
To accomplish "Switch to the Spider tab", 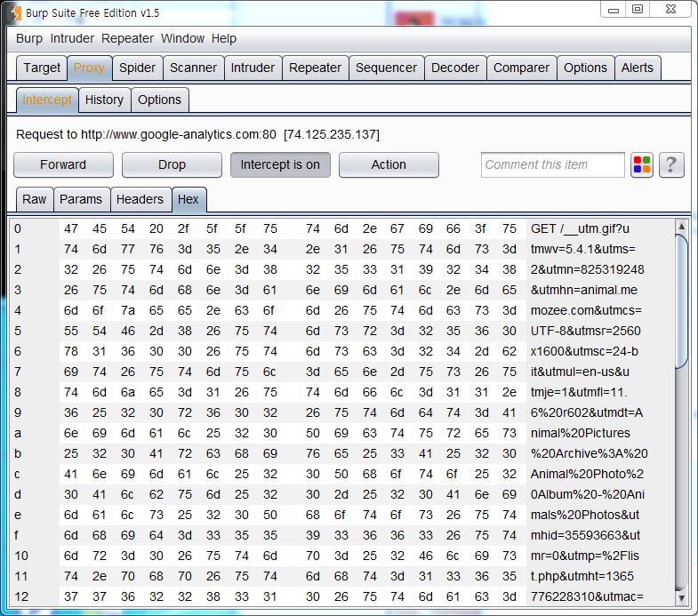I will coord(137,68).
